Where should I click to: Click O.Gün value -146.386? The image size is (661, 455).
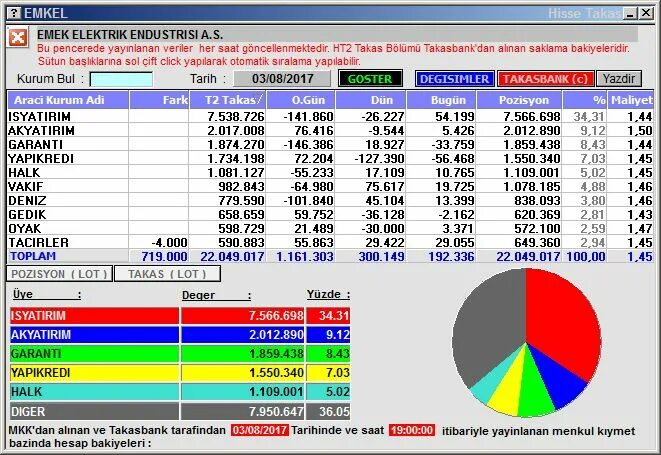pos(308,144)
